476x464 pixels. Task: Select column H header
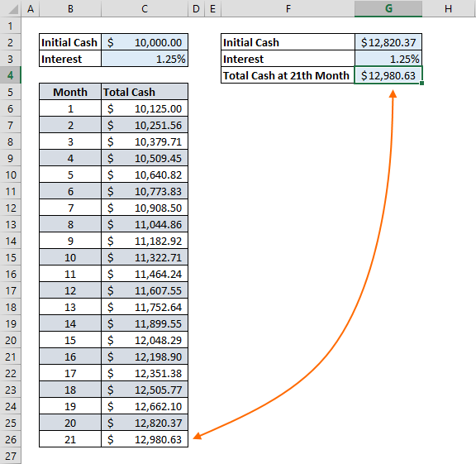pyautogui.click(x=449, y=9)
